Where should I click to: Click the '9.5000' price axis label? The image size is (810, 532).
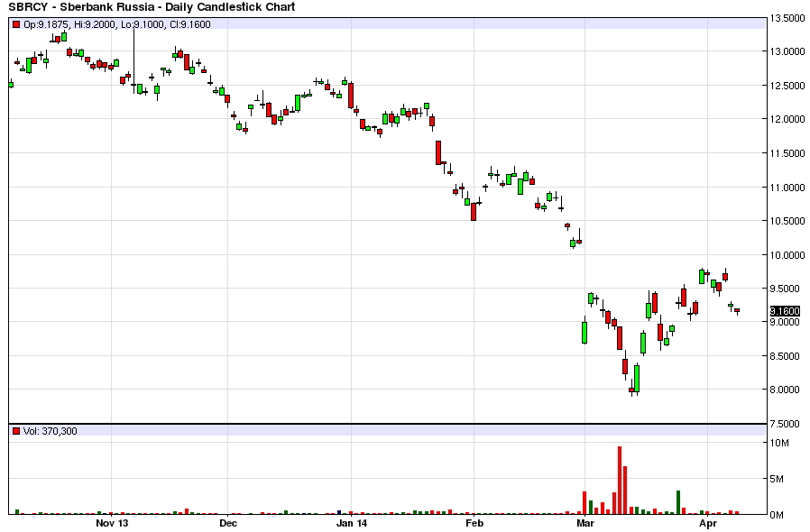click(x=785, y=289)
